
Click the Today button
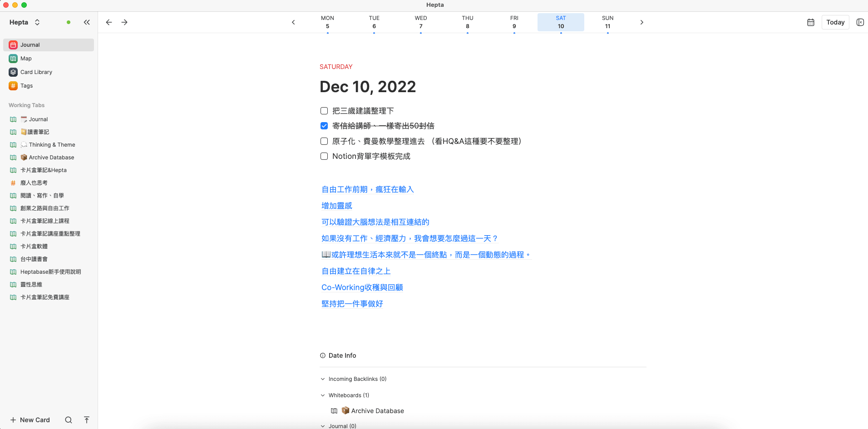click(835, 22)
